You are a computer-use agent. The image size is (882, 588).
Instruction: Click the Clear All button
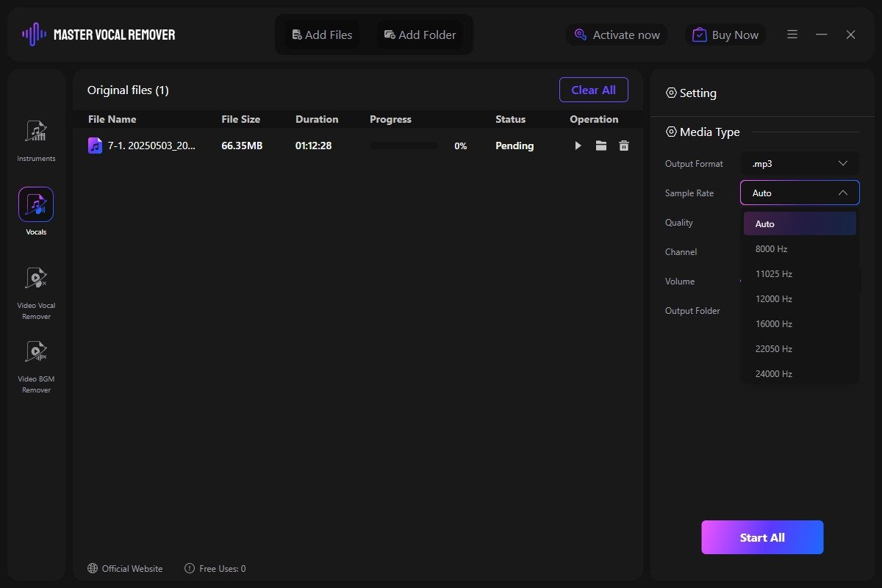[593, 90]
